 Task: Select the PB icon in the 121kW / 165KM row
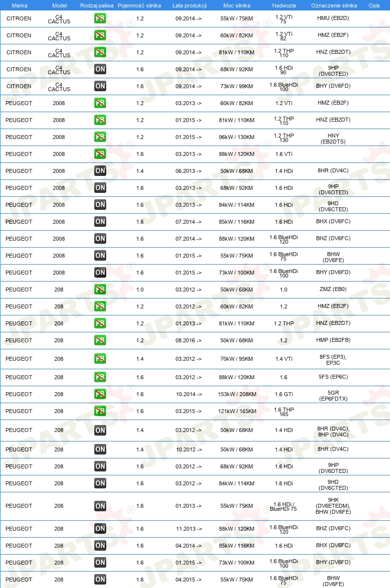pyautogui.click(x=100, y=411)
